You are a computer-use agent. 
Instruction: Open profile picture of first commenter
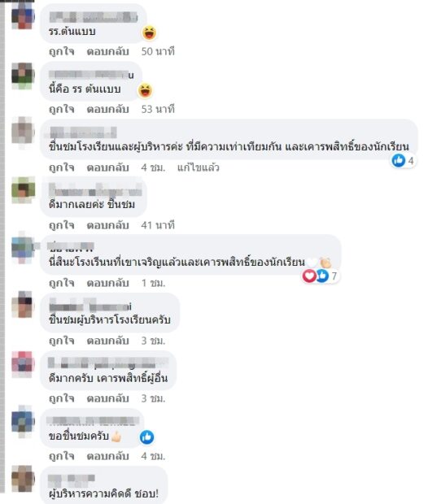[x=23, y=15]
